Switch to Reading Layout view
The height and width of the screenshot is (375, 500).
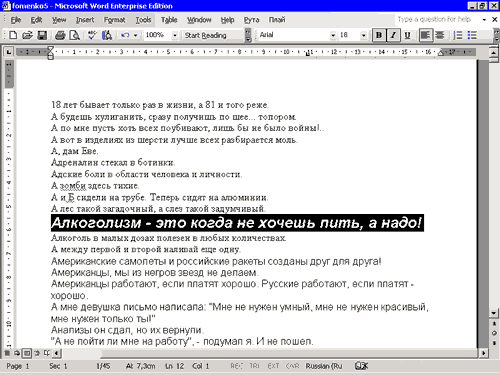[x=47, y=353]
